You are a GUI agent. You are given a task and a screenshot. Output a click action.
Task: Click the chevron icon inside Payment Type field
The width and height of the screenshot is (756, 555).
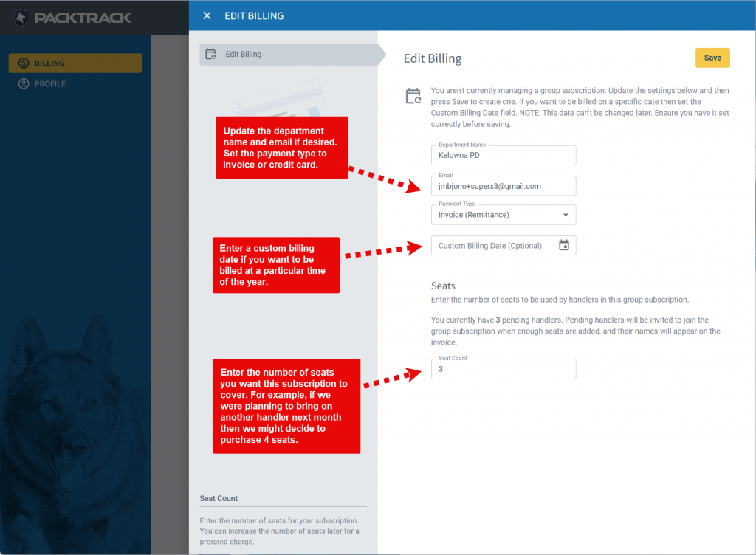pos(566,214)
